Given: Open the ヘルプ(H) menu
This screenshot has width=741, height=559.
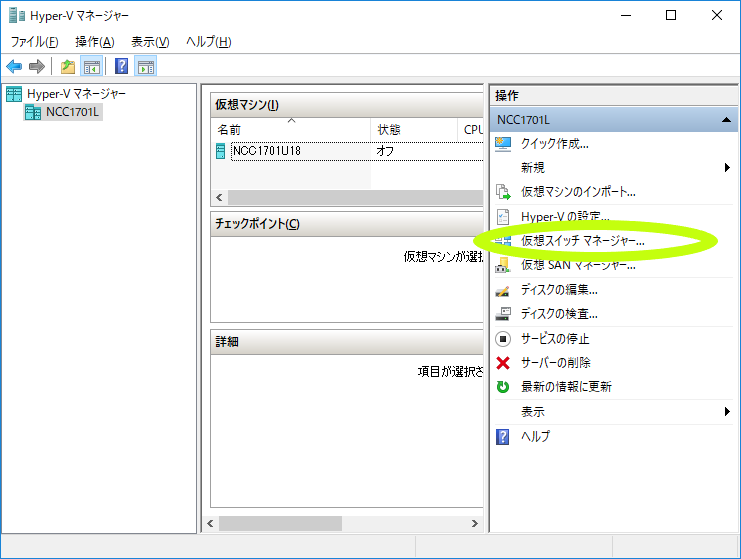Looking at the screenshot, I should coord(208,42).
